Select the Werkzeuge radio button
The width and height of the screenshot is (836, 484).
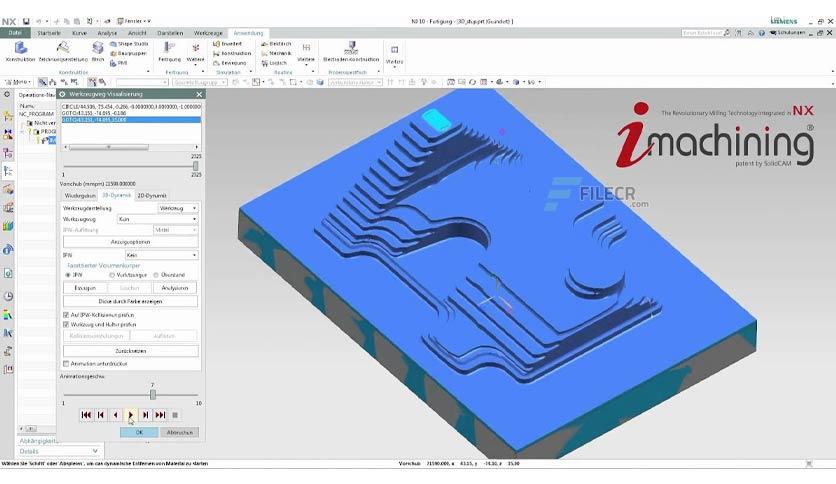coord(112,275)
